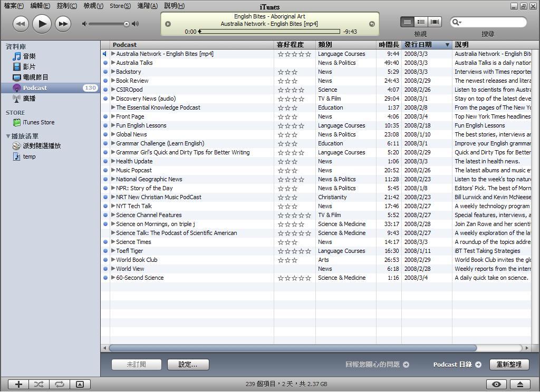The height and width of the screenshot is (392, 540).
Task: Open the search magnifier dropdown
Action: click(x=456, y=22)
